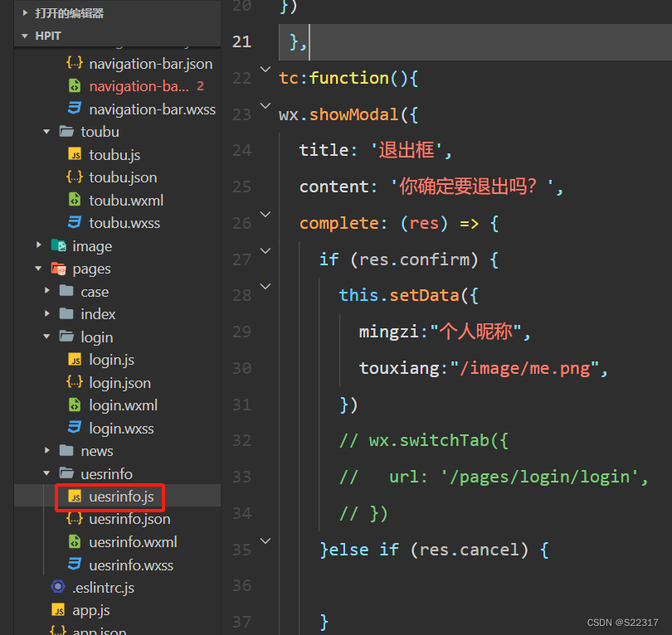672x635 pixels.
Task: Open the toubu.wxml file
Action: click(126, 201)
